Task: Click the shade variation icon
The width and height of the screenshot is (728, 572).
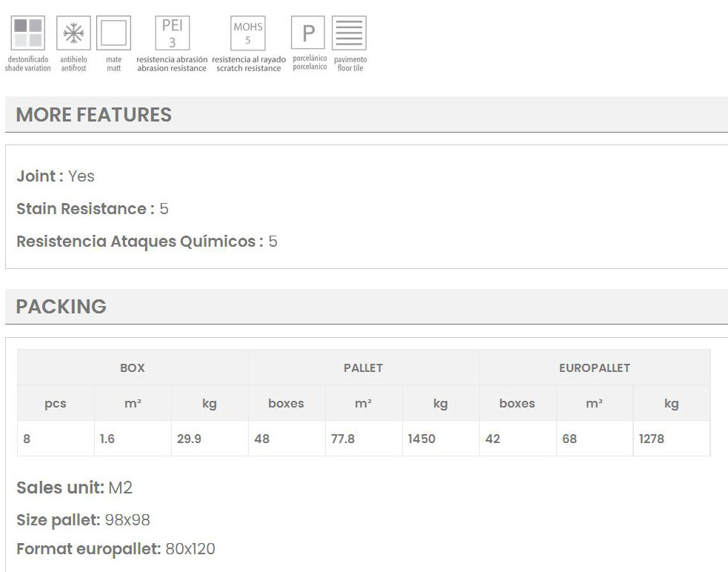Action: tap(28, 33)
